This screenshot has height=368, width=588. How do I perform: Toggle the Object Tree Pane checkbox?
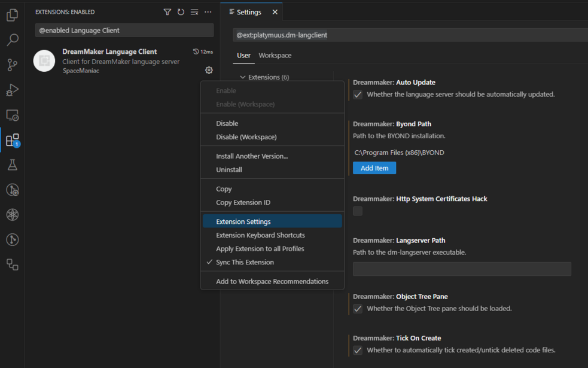[x=358, y=309]
